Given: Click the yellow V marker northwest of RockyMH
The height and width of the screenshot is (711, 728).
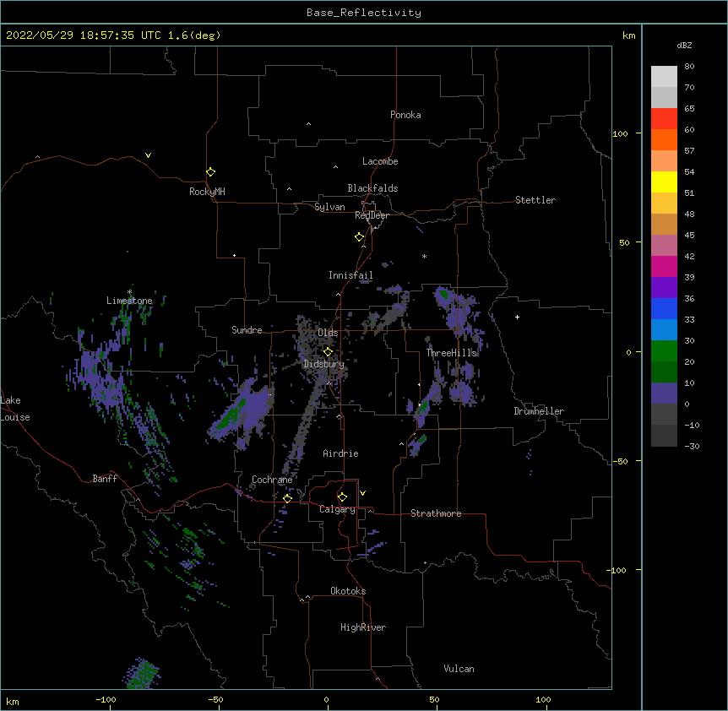Looking at the screenshot, I should coord(148,155).
